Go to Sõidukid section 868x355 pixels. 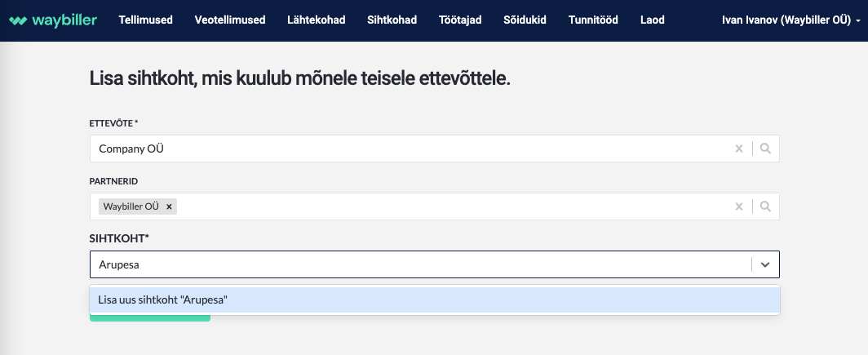tap(525, 20)
